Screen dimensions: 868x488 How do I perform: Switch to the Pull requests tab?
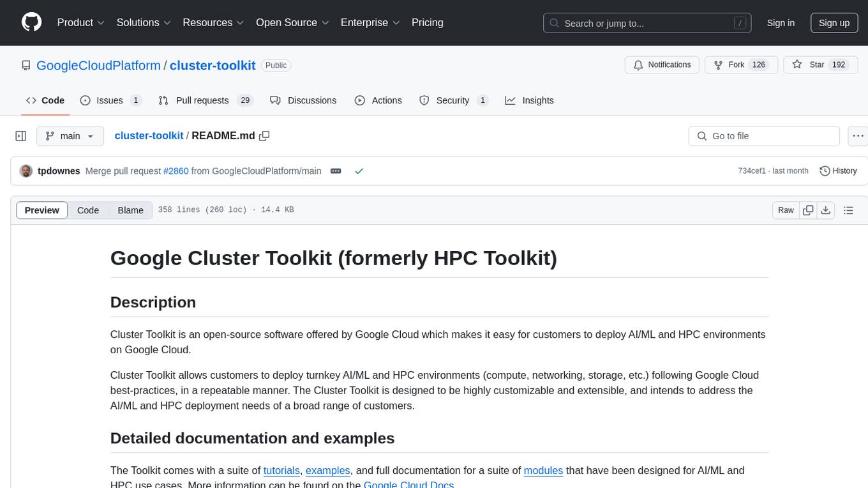coord(206,100)
